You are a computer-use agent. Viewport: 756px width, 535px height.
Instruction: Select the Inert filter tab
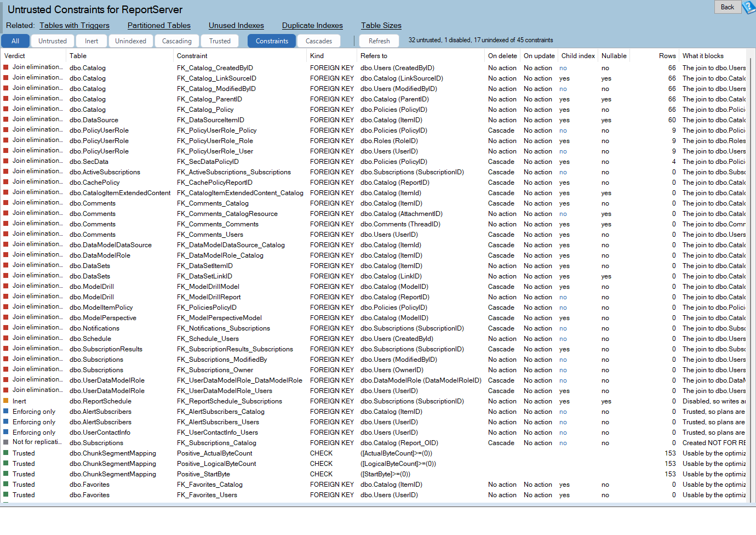pyautogui.click(x=91, y=41)
